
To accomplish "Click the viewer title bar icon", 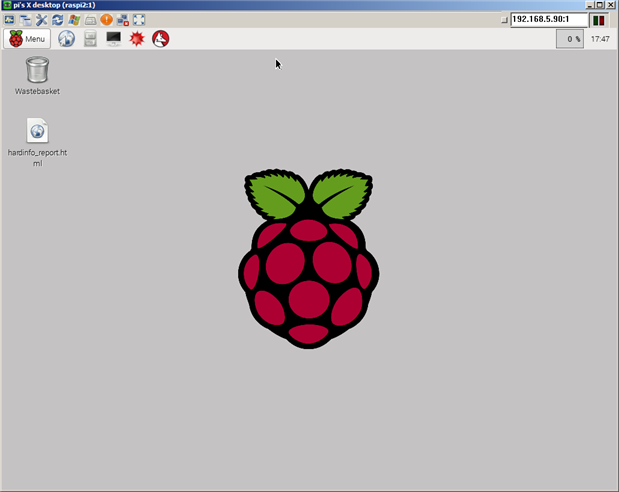I will pos(7,5).
